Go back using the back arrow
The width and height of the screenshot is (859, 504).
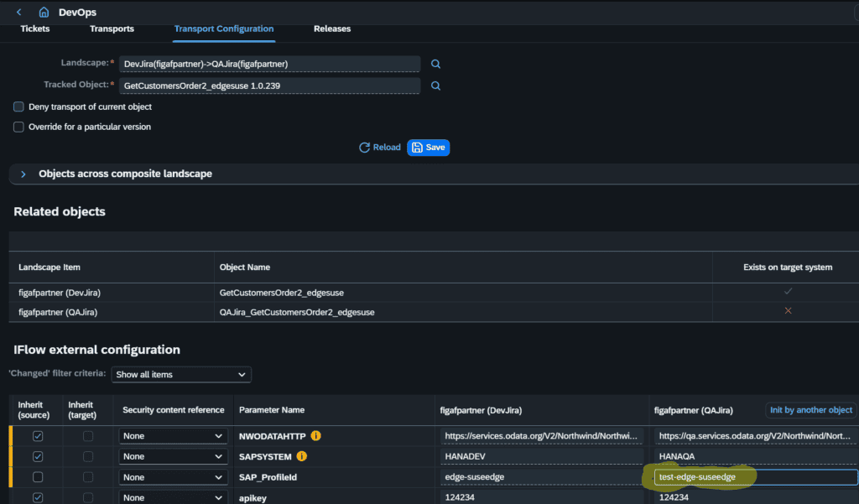point(19,12)
